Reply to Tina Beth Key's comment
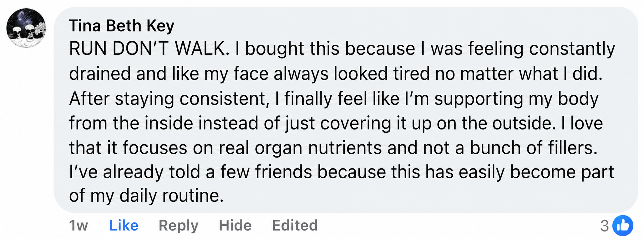 point(179,226)
